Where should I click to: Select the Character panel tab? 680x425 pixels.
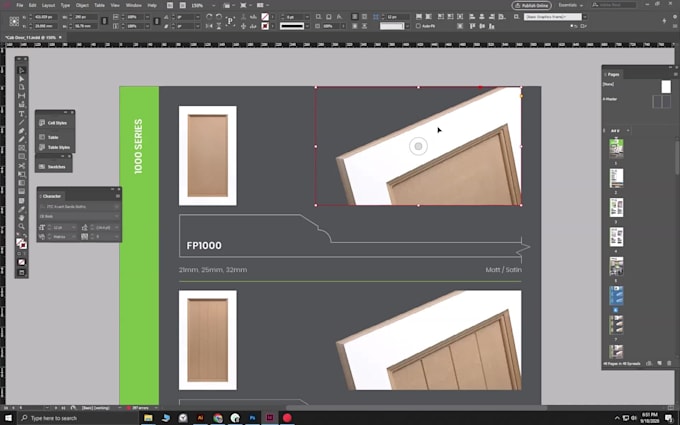point(51,196)
